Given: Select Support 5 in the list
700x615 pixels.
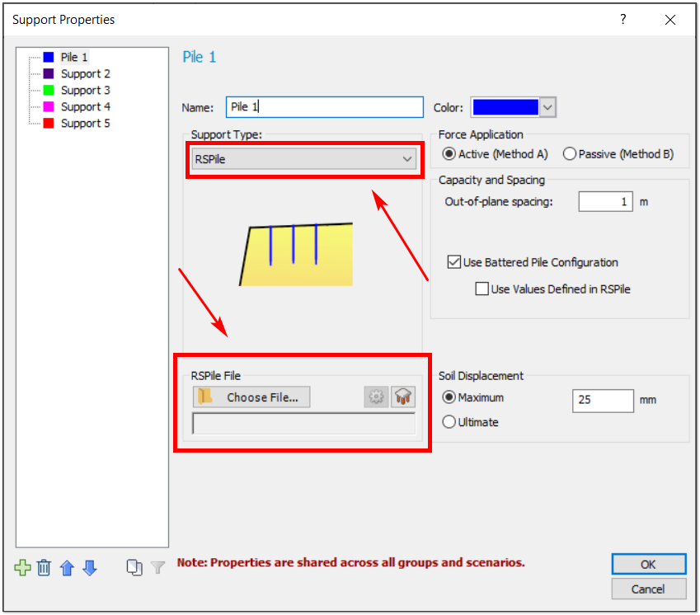Looking at the screenshot, I should point(85,123).
